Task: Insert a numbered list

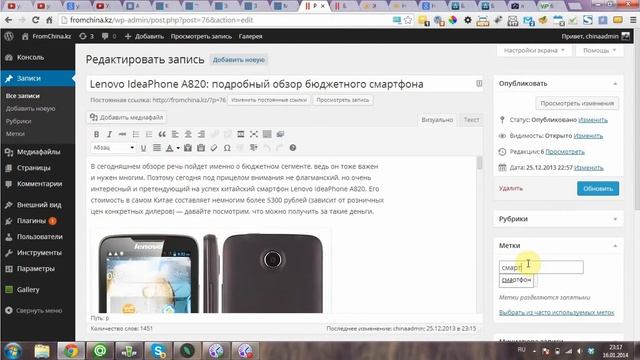Action: tap(149, 134)
